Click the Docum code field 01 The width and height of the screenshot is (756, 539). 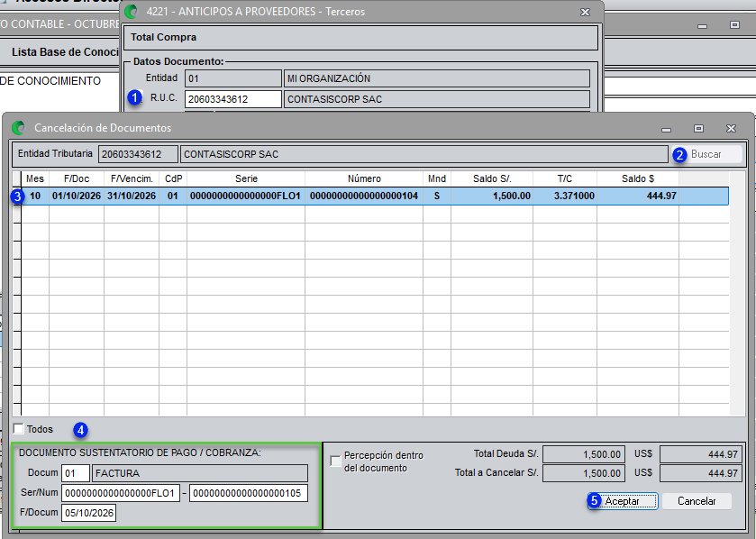click(x=75, y=473)
